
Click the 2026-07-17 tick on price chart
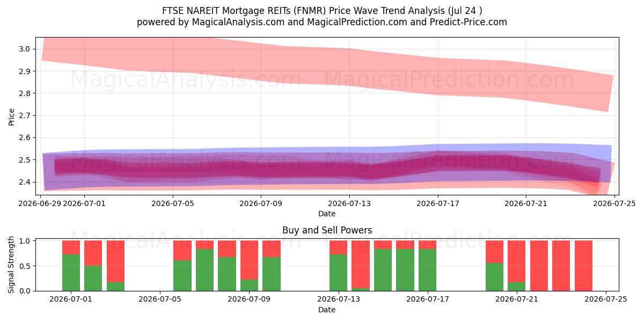(438, 203)
